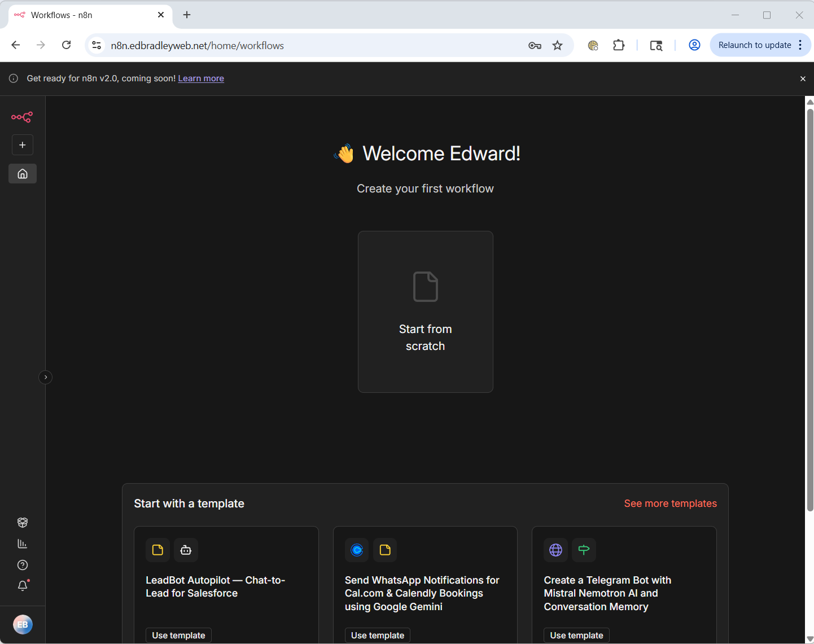Open the templates cube icon in sidebar

[x=23, y=523]
